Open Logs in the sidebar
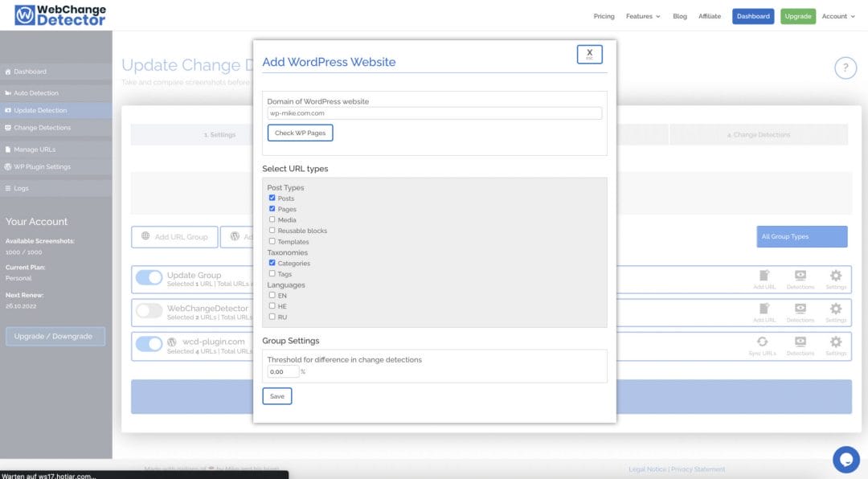Viewport: 868px width, 479px height. click(56, 188)
